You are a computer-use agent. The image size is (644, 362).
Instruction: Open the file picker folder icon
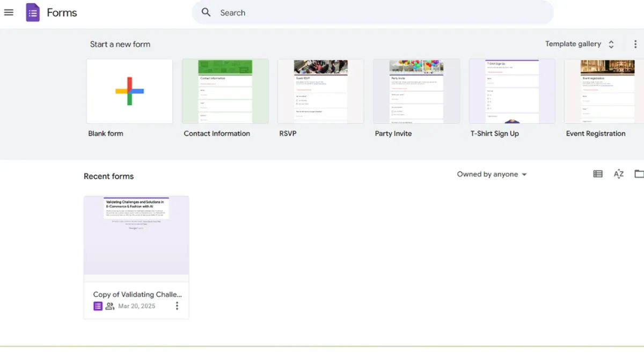point(639,174)
